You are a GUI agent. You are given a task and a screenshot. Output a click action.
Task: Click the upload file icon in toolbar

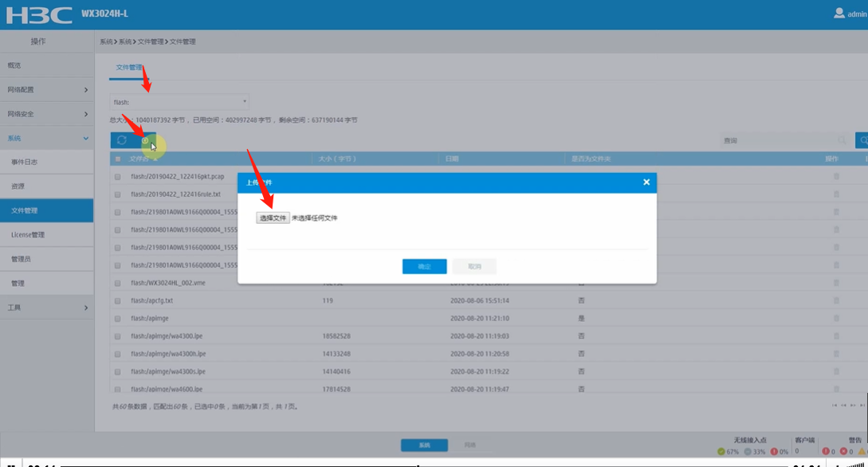(145, 139)
